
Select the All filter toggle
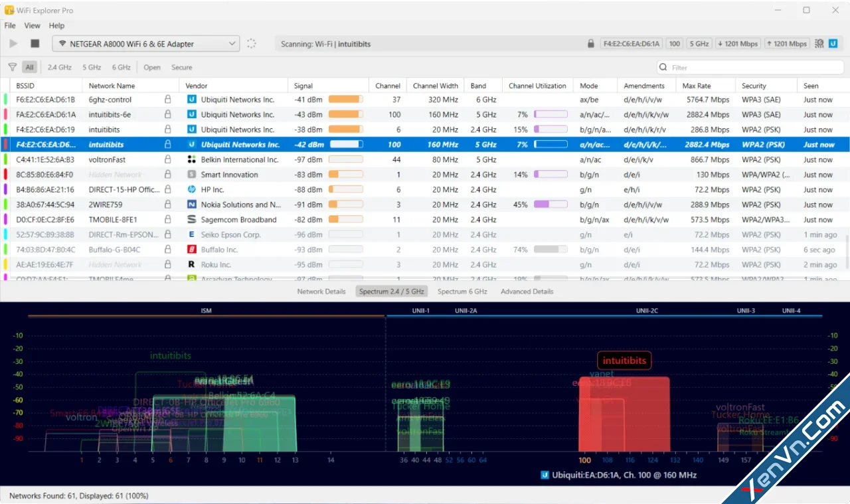tap(29, 67)
